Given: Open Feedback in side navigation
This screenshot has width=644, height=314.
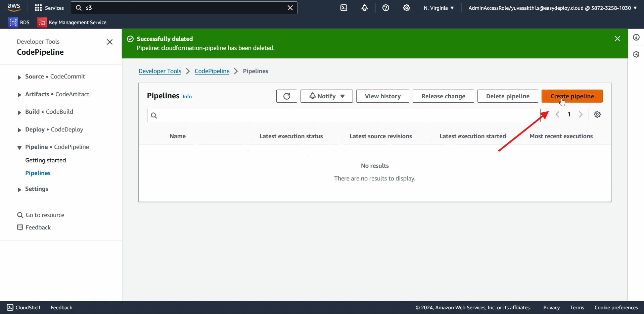Looking at the screenshot, I should 34,227.
